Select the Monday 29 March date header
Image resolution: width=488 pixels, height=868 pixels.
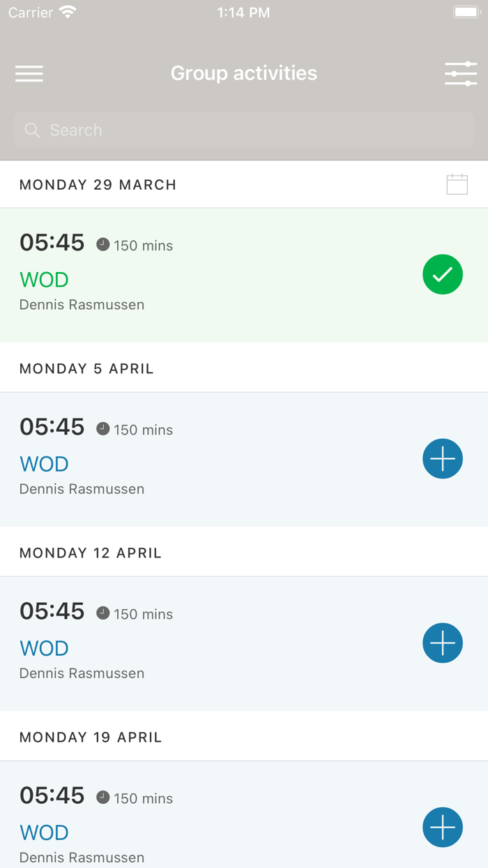98,185
